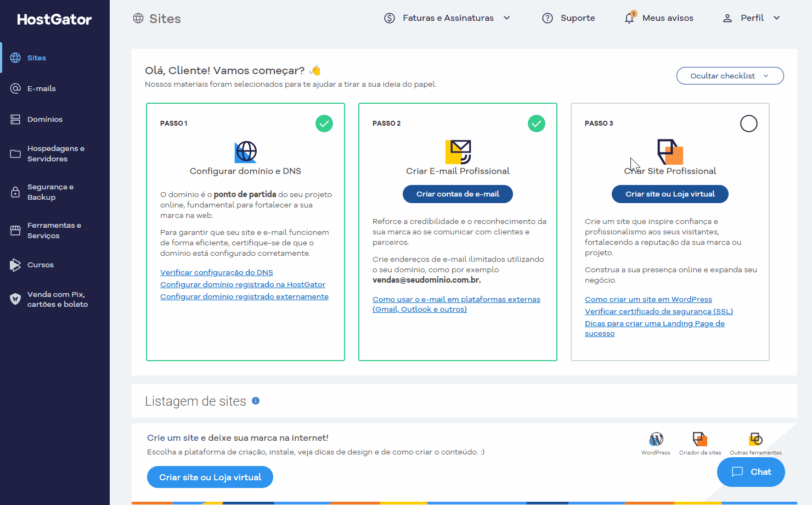The image size is (812, 505).
Task: Open Configurar domínio registrado externamente link
Action: (x=244, y=296)
